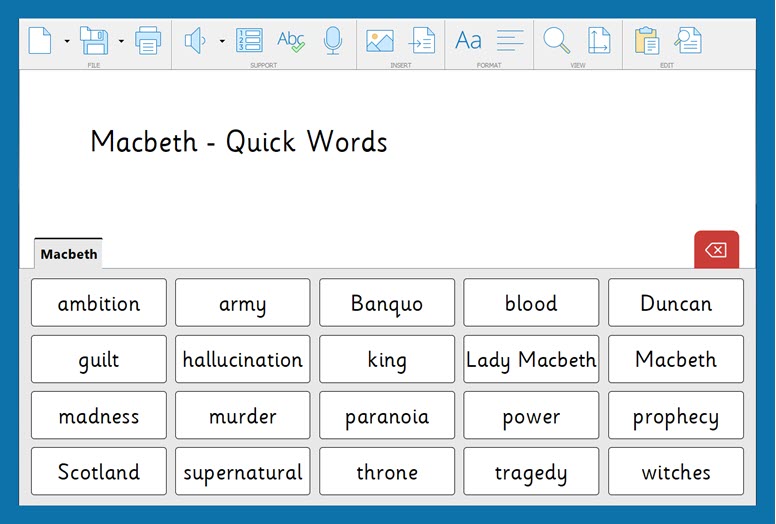
Task: Insert a picture using the image icon
Action: coord(380,40)
